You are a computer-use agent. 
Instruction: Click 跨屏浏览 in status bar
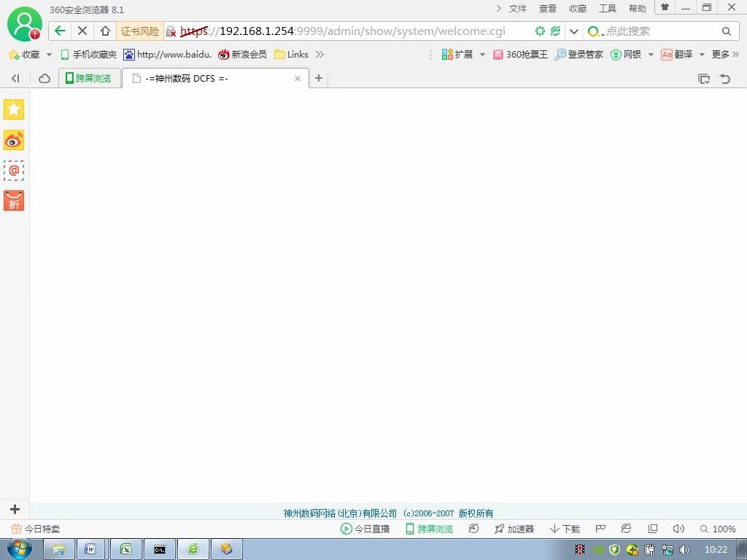429,529
